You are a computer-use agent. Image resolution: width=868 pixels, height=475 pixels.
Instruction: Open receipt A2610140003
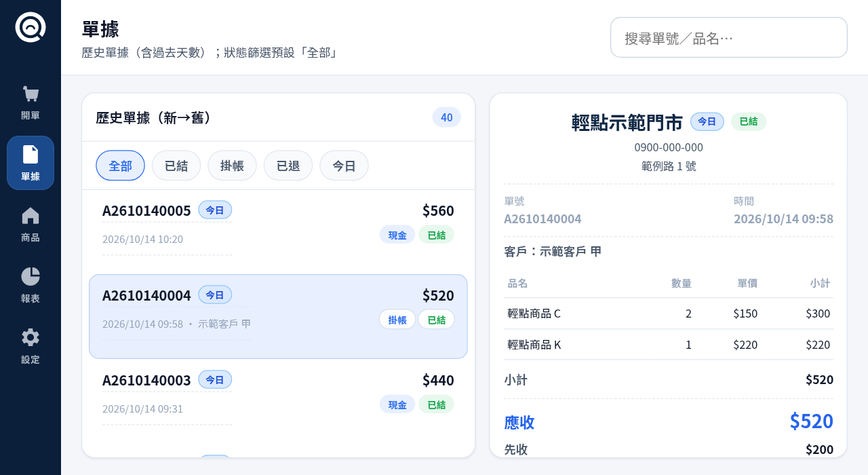[x=278, y=400]
